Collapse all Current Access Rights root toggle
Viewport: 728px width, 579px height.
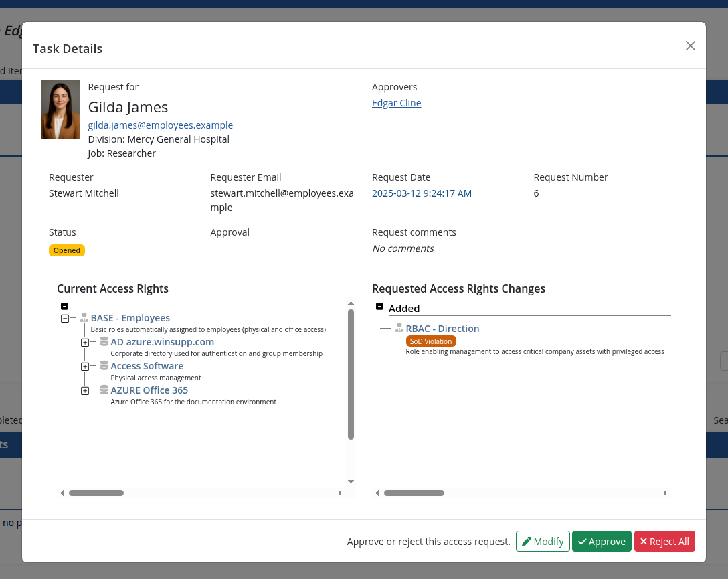(64, 307)
